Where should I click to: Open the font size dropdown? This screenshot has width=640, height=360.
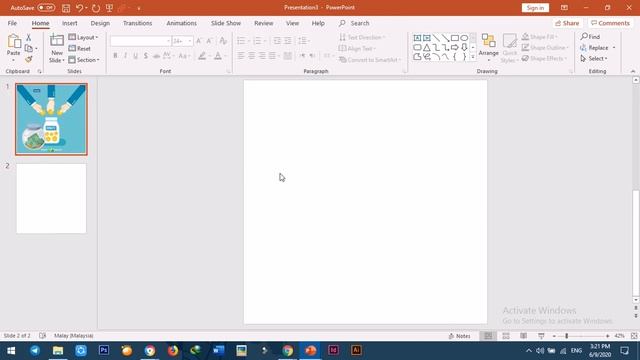point(189,41)
